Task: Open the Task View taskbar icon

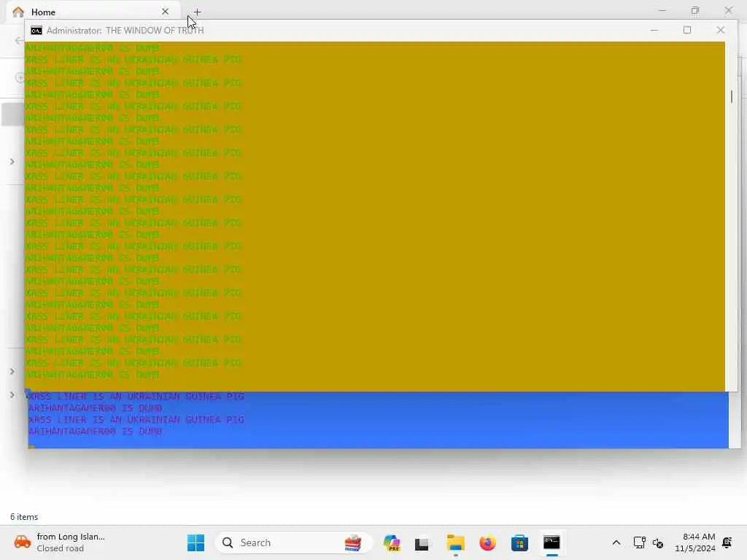Action: (422, 543)
